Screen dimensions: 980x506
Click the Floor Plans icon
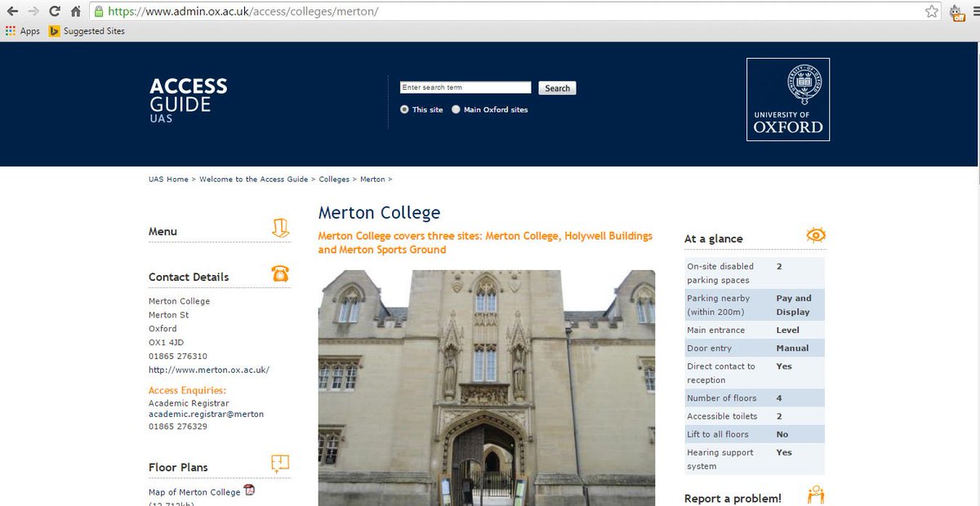point(280,464)
